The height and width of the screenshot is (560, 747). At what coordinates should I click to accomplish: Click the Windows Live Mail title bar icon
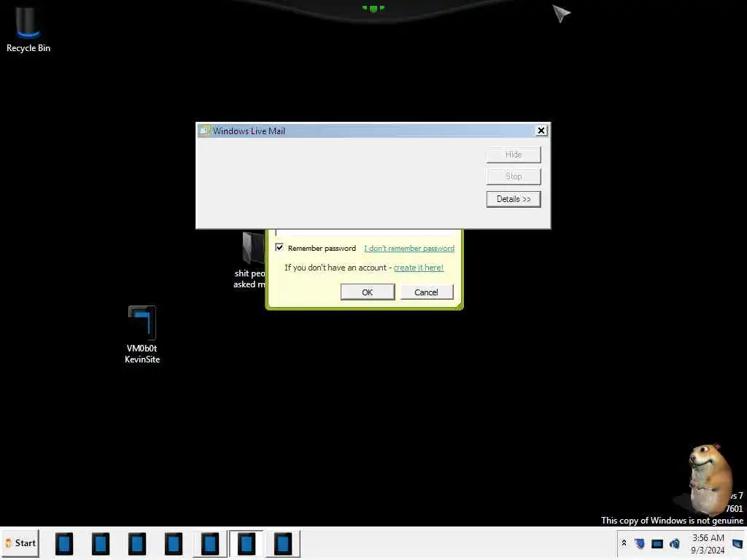click(x=205, y=131)
